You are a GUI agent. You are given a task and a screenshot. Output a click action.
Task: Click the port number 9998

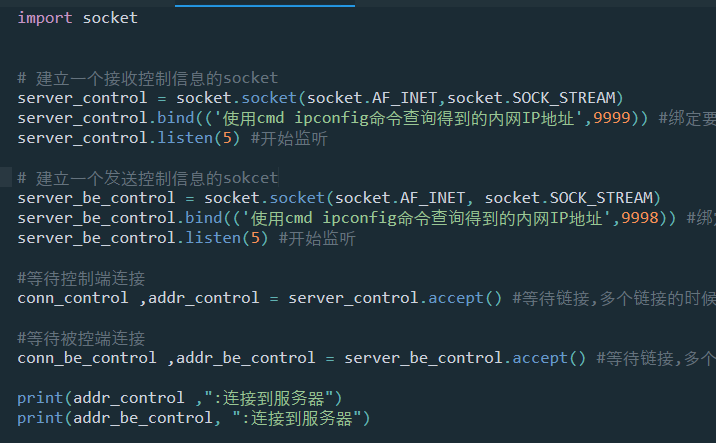640,218
